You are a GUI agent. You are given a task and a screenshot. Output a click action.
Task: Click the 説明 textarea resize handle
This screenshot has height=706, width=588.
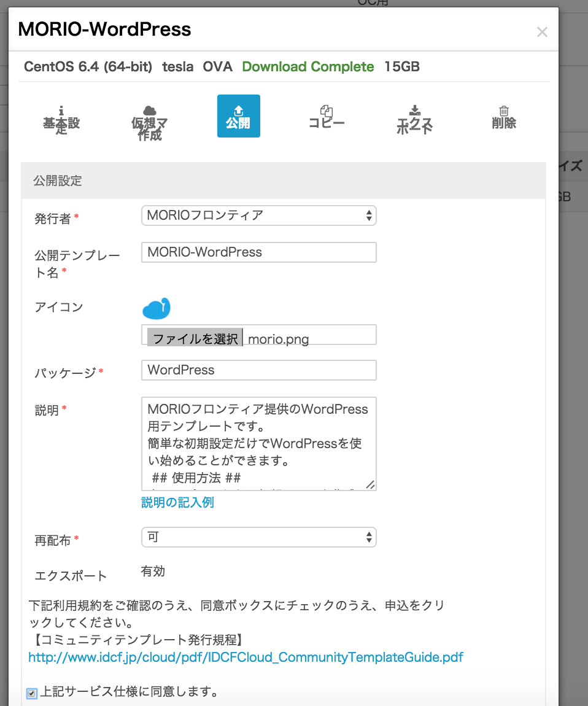click(x=370, y=484)
